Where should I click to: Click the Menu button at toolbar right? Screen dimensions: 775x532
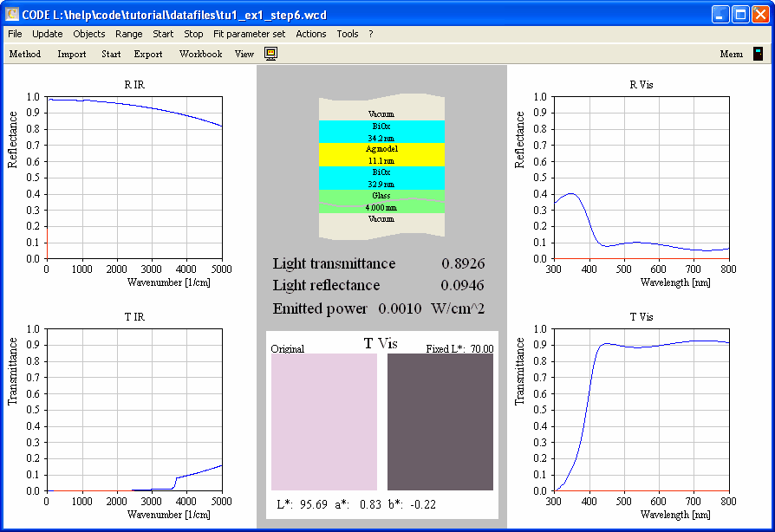(x=731, y=54)
